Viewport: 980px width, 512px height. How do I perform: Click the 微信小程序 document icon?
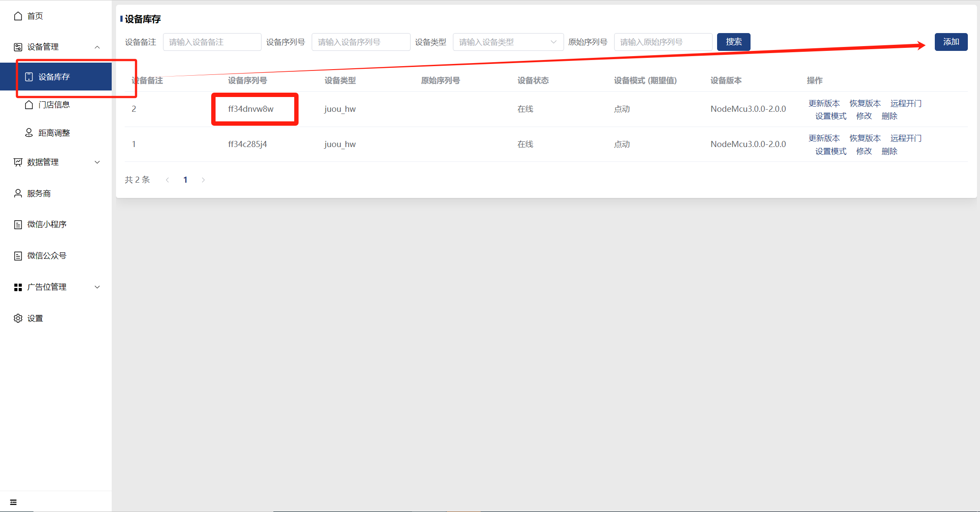pyautogui.click(x=18, y=224)
